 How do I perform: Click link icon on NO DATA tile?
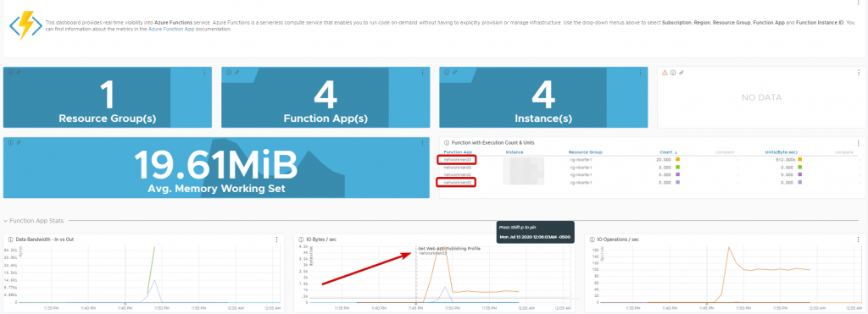681,73
